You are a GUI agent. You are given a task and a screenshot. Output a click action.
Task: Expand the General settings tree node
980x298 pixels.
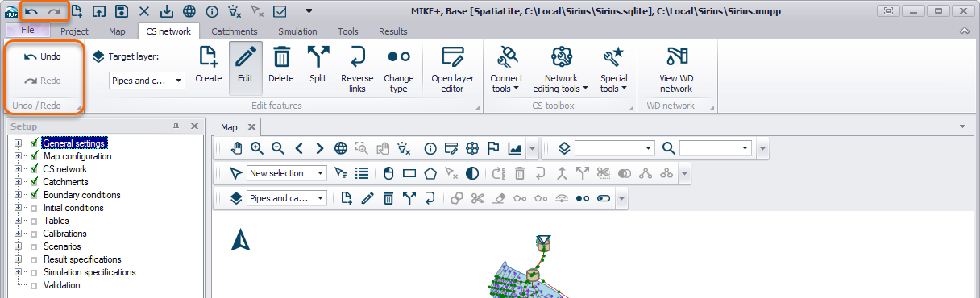click(18, 143)
